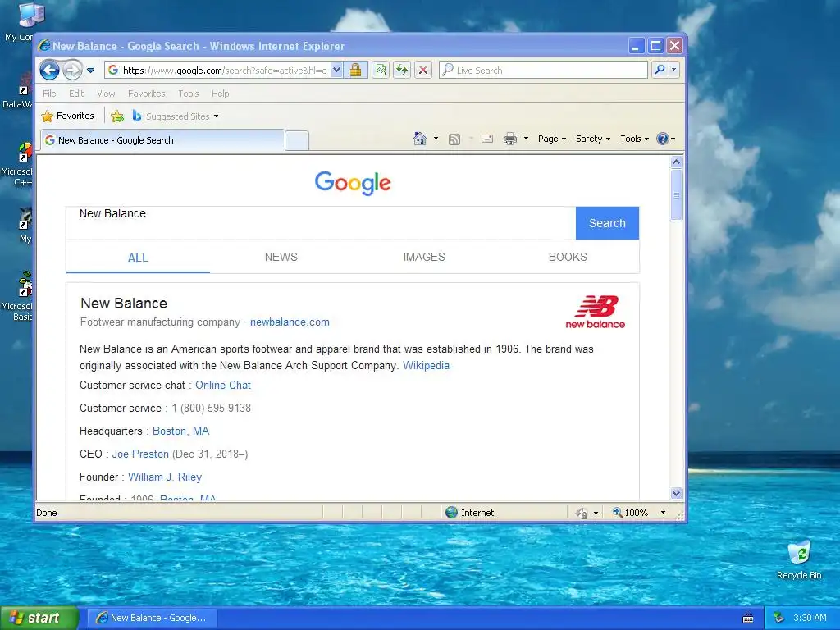Click the New Balance - Google taskbar item
Image resolution: width=840 pixels, height=630 pixels.
coord(152,618)
